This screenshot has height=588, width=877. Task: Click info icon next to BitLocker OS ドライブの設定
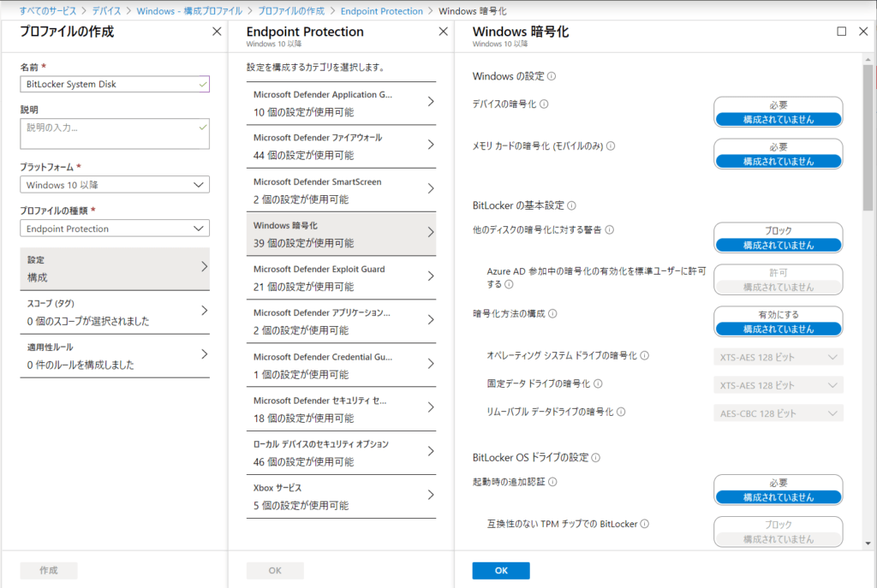click(596, 458)
